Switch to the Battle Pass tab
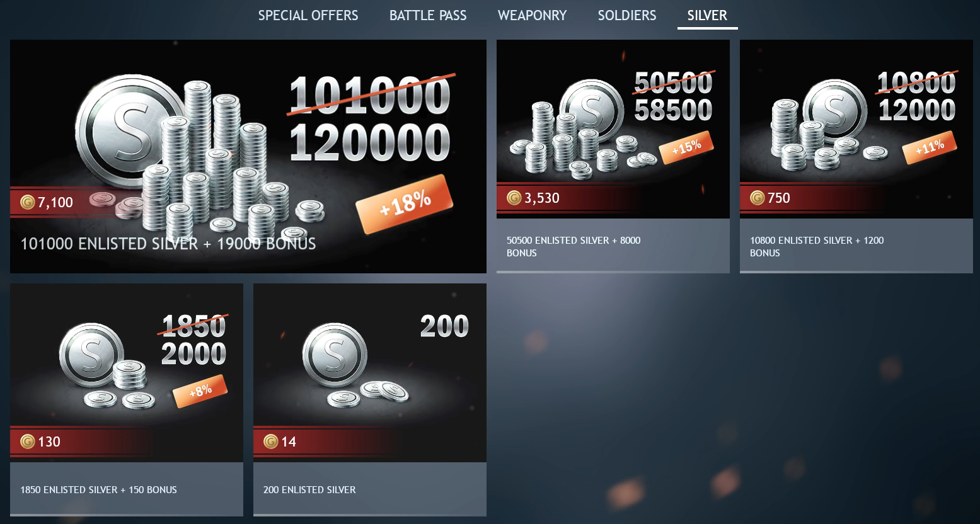This screenshot has width=980, height=524. pyautogui.click(x=428, y=15)
